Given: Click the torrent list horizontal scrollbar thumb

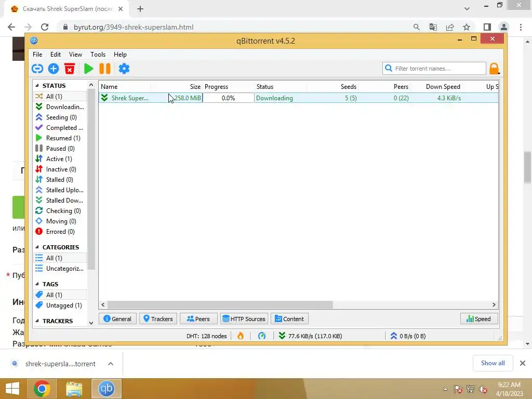Looking at the screenshot, I should pos(220,304).
